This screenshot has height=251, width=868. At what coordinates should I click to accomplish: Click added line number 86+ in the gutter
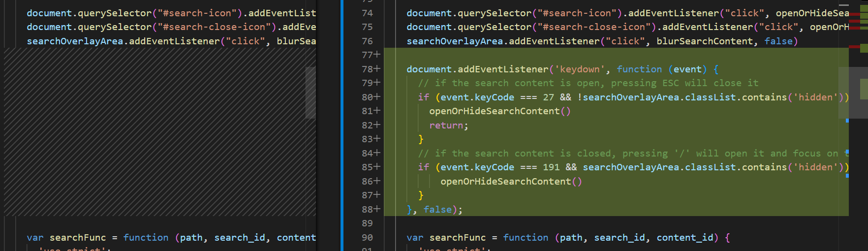(x=371, y=182)
